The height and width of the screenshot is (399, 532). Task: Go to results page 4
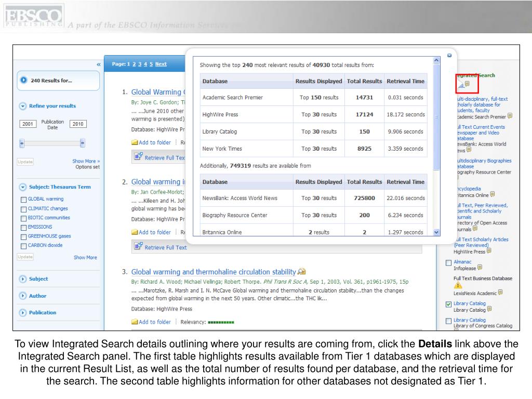[x=145, y=64]
